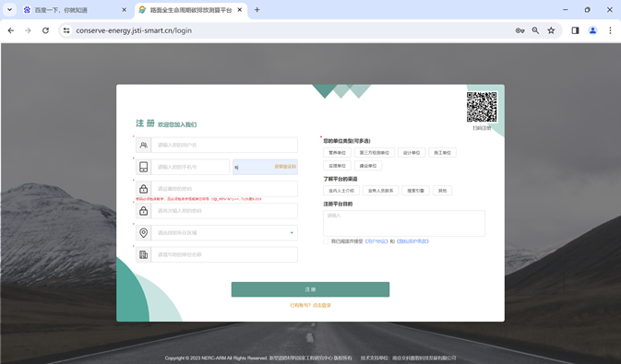Close the carbon emission platform tab
The height and width of the screenshot is (364, 621).
[x=240, y=10]
